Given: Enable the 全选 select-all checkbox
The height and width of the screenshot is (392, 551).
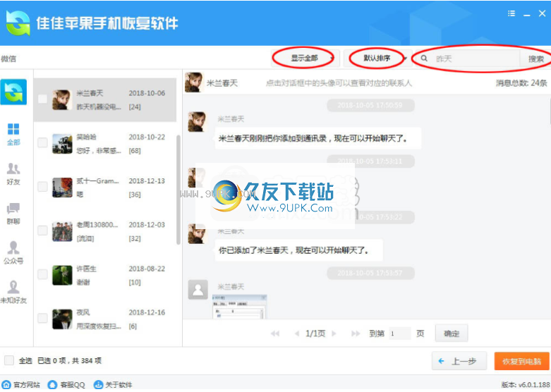Looking at the screenshot, I should (x=9, y=360).
